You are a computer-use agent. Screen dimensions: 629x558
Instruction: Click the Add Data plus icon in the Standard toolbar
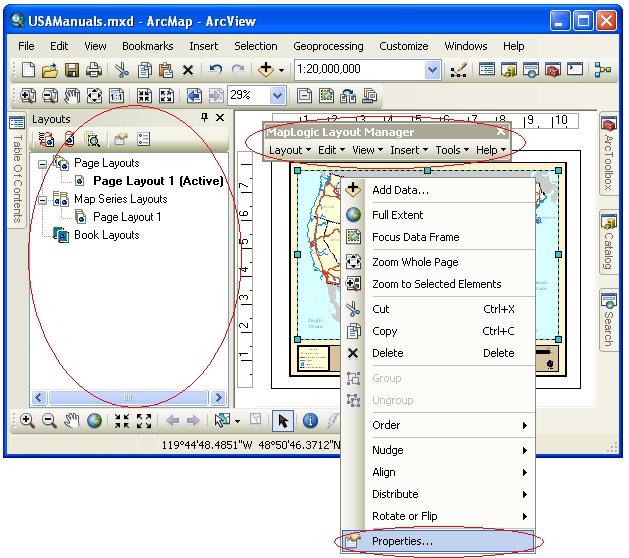pos(266,70)
